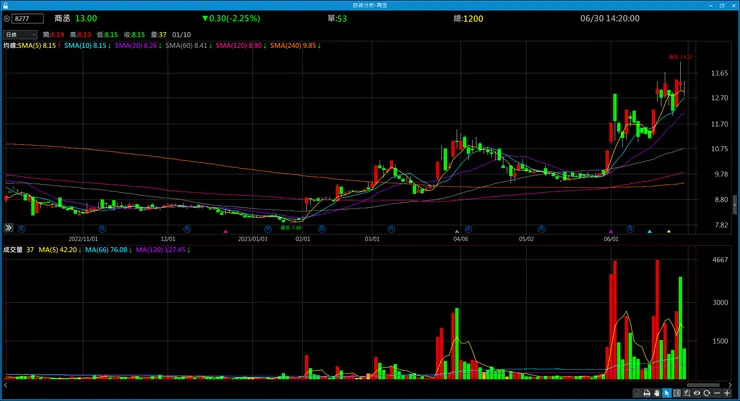
Task: Zoom out with the minus icon
Action: click(717, 393)
